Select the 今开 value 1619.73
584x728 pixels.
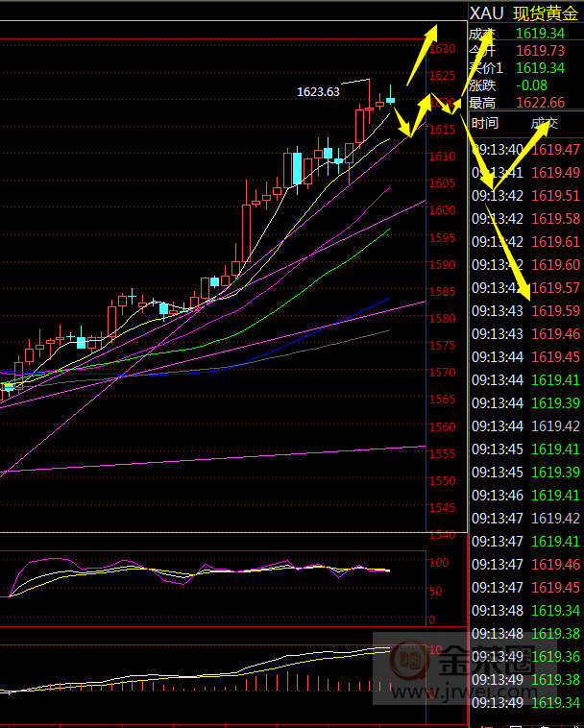[540, 50]
